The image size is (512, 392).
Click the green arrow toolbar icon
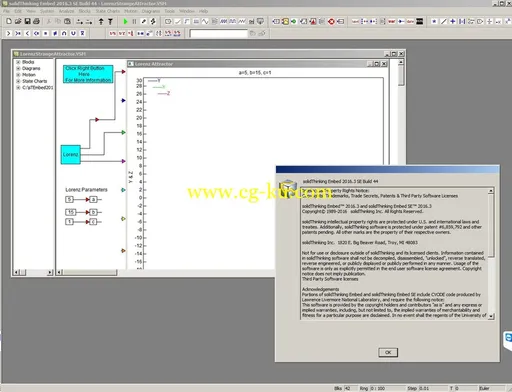click(x=294, y=21)
